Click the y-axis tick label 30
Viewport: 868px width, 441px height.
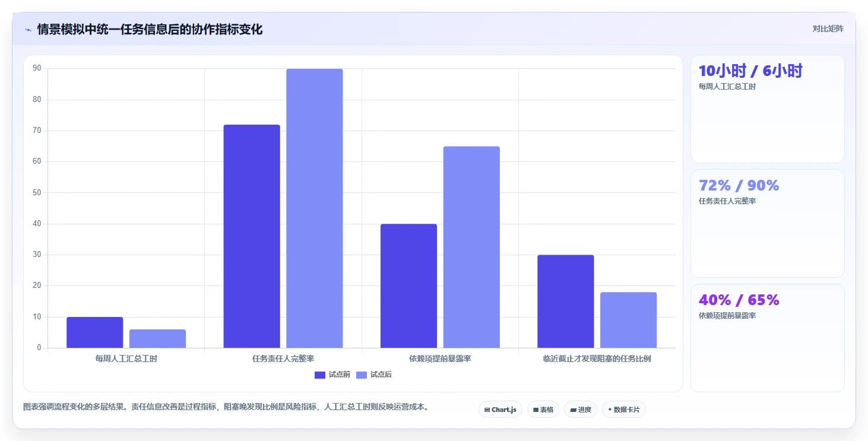(x=37, y=255)
